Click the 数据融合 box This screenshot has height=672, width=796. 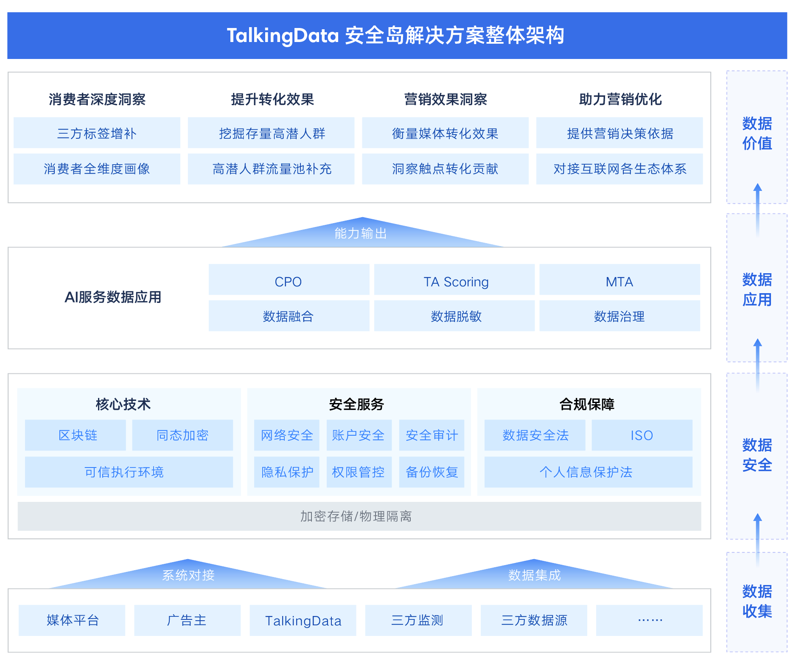click(x=289, y=316)
